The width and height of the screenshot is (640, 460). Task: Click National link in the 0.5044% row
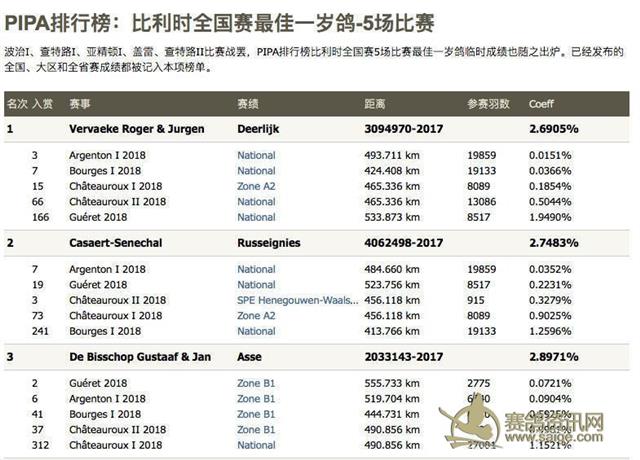pos(256,202)
